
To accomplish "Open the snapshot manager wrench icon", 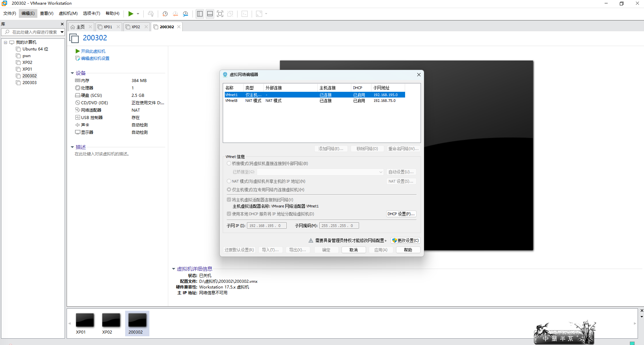I will [x=185, y=14].
